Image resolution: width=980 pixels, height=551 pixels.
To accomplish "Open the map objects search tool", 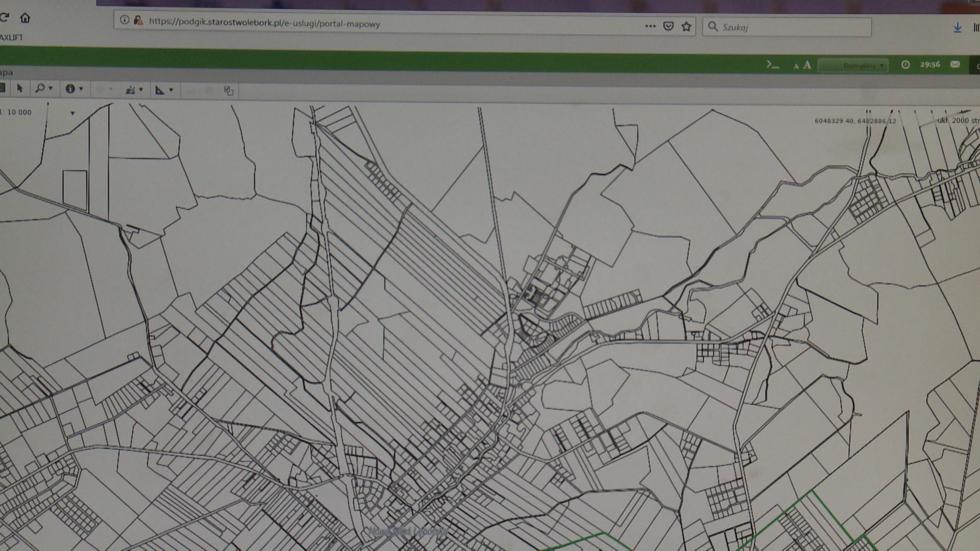I will pyautogui.click(x=130, y=90).
